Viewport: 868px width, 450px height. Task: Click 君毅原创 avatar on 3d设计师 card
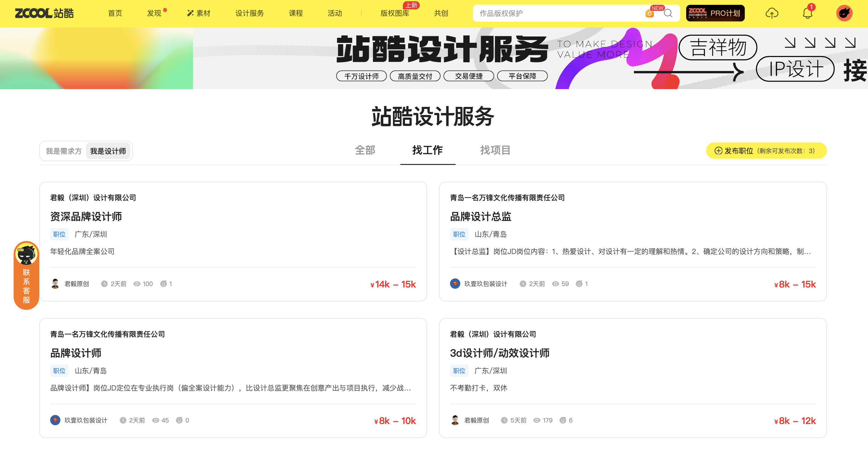click(455, 420)
